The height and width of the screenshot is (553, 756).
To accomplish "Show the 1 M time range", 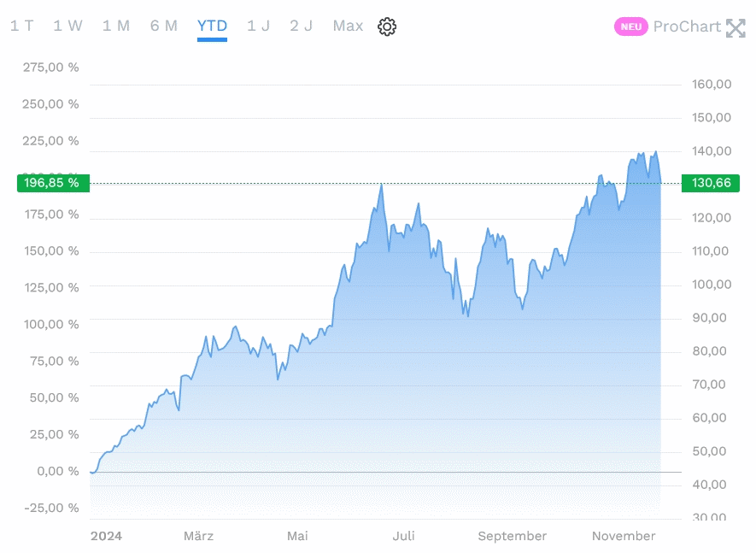I will [x=116, y=26].
